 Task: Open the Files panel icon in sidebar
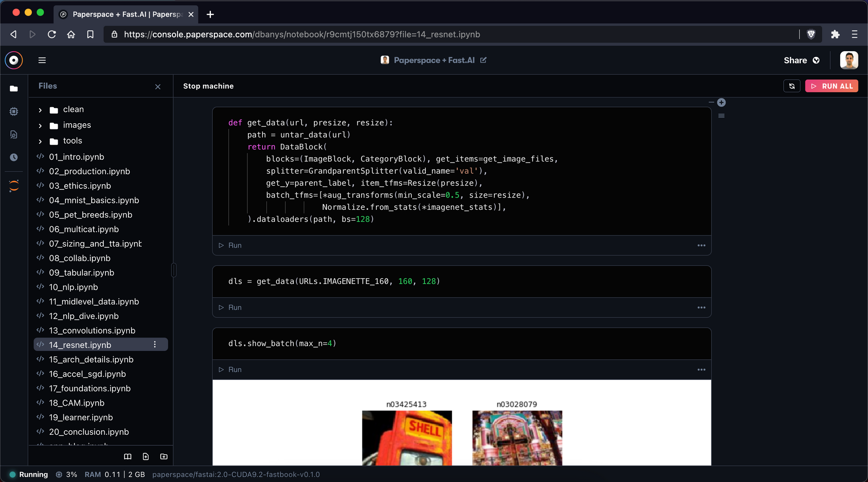click(14, 89)
